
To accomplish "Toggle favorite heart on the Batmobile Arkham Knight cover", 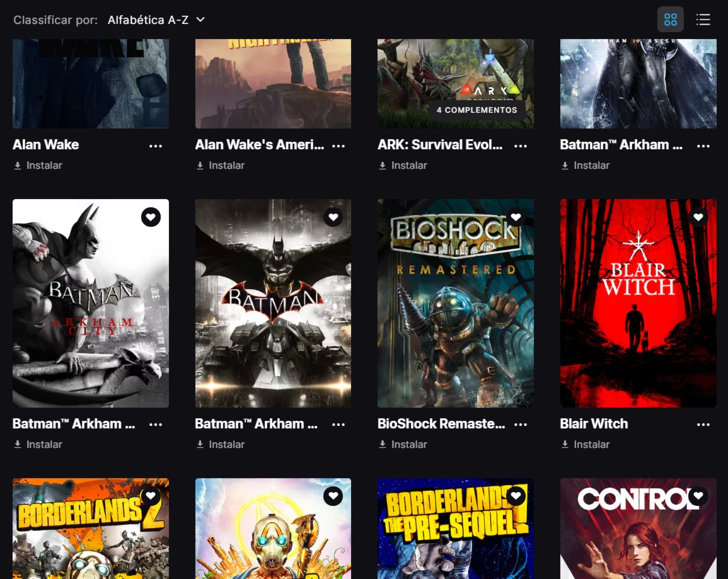I will point(333,217).
